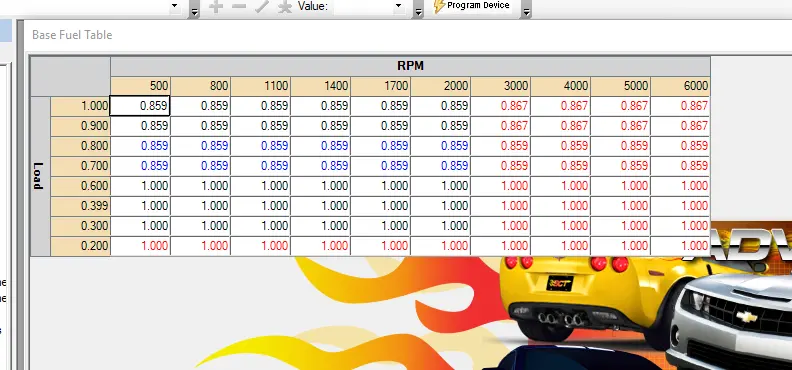The height and width of the screenshot is (370, 792).
Task: Select the 500 RPM column header
Action: pyautogui.click(x=140, y=86)
